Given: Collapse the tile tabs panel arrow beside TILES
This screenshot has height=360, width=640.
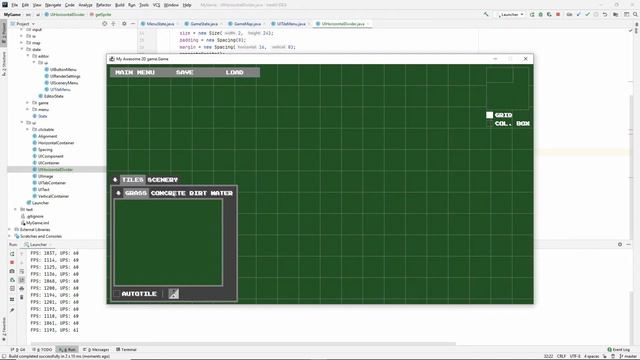Looking at the screenshot, I should pos(115,180).
